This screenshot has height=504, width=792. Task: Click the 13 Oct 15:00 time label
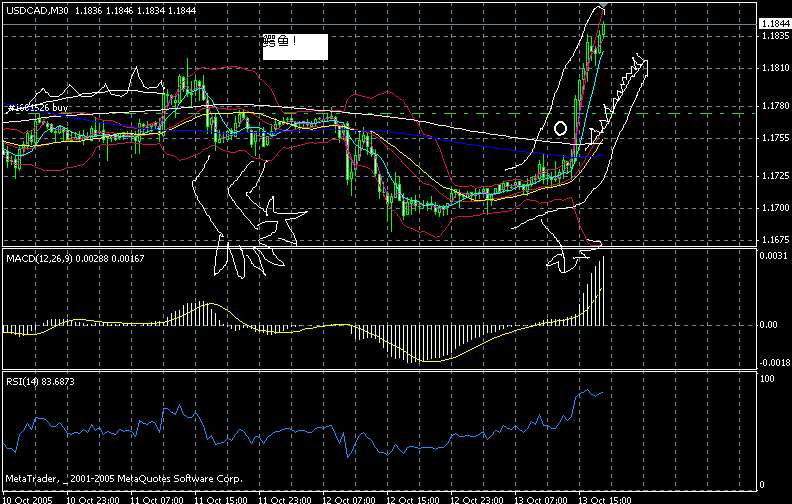click(605, 500)
